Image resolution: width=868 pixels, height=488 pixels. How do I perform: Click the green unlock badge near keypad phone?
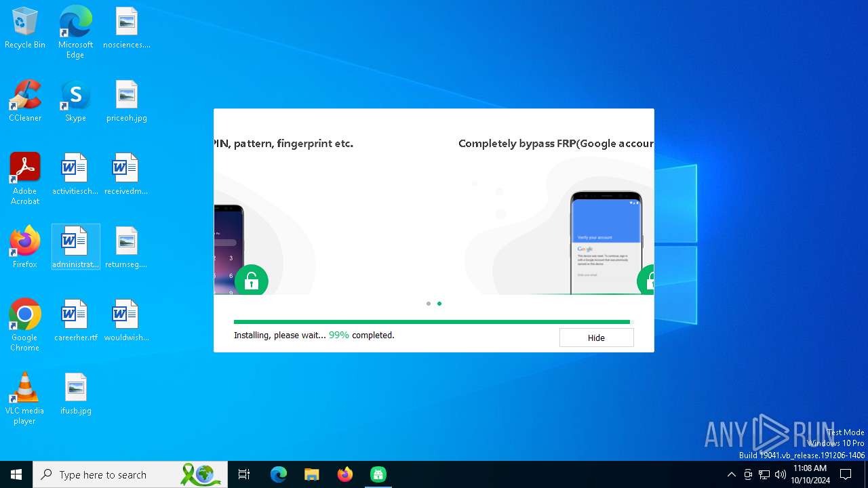pos(252,280)
